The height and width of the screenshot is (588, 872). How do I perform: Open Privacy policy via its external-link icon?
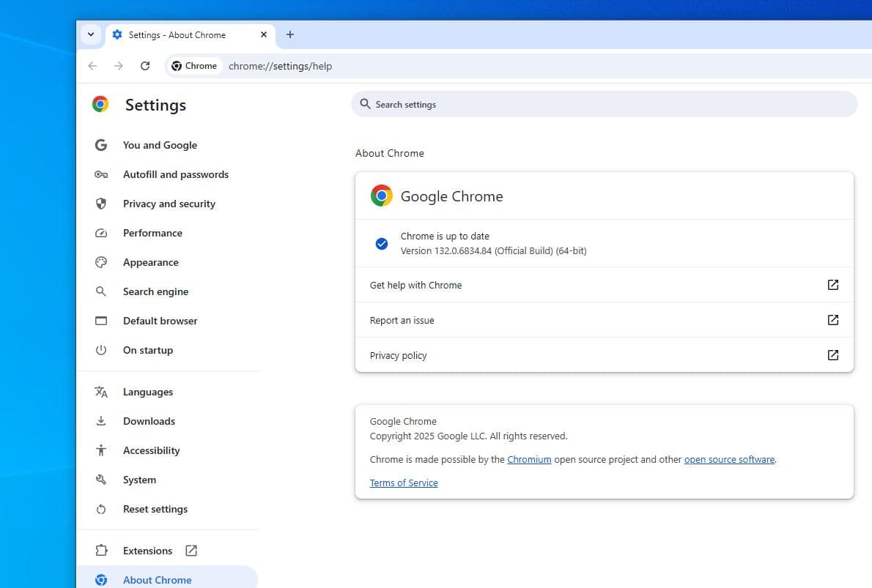[832, 355]
